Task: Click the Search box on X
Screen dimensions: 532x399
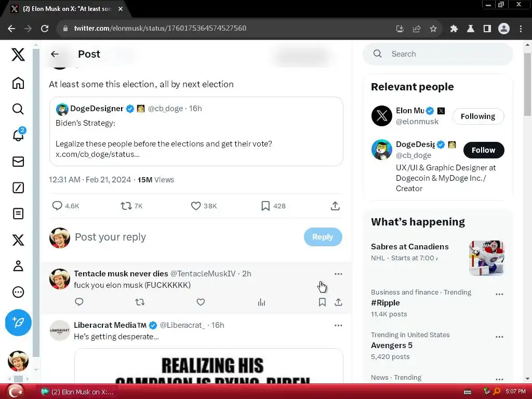Action: click(x=437, y=54)
